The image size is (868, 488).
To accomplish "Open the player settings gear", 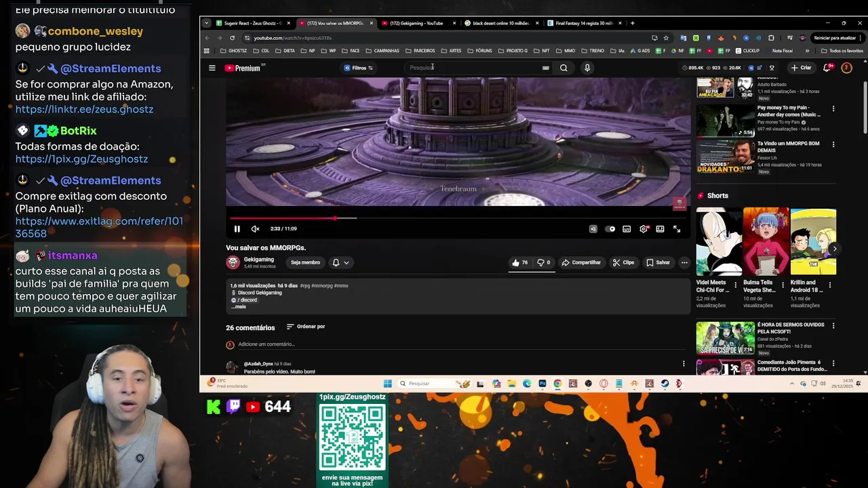I will click(x=644, y=229).
